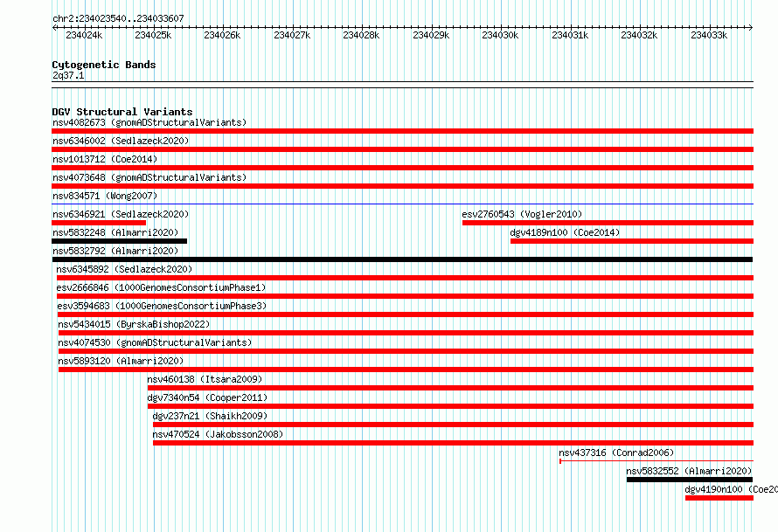Click the Cytogenetic Bands track title

point(104,65)
